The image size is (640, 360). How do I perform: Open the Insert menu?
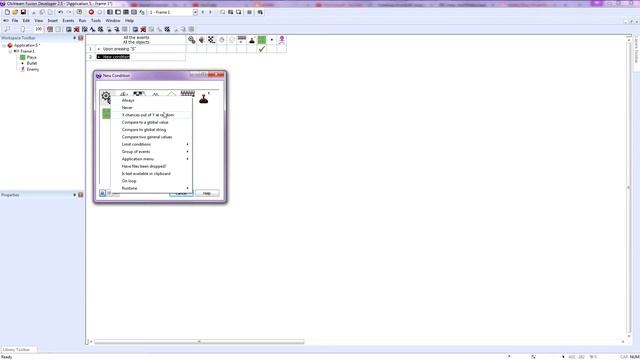coord(53,20)
